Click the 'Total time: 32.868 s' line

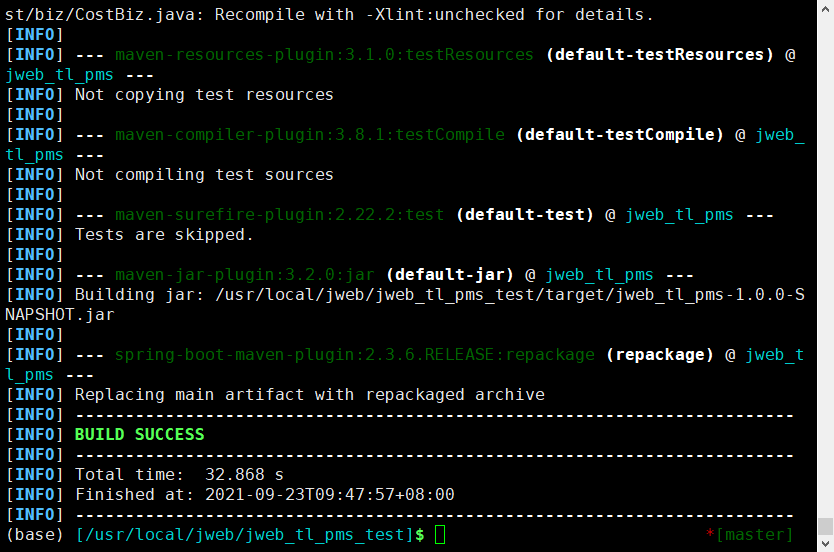tap(179, 475)
